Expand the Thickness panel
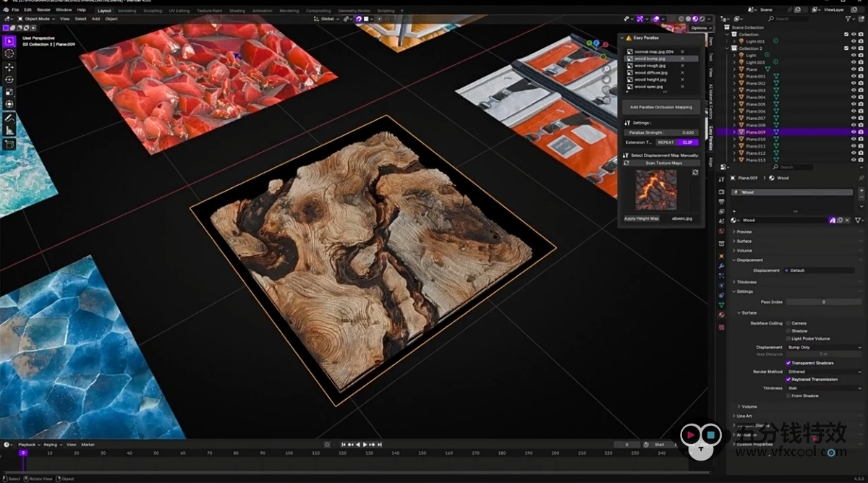The height and width of the screenshot is (483, 868). [x=746, y=282]
